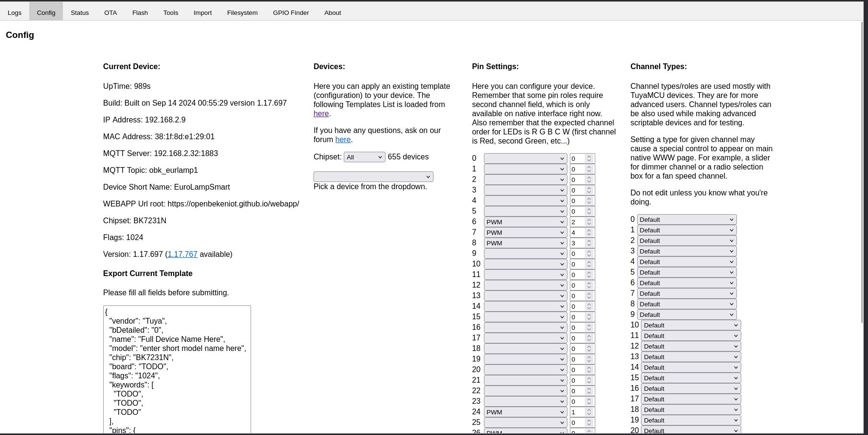Open the Status tab
868x435 pixels.
pos(80,12)
